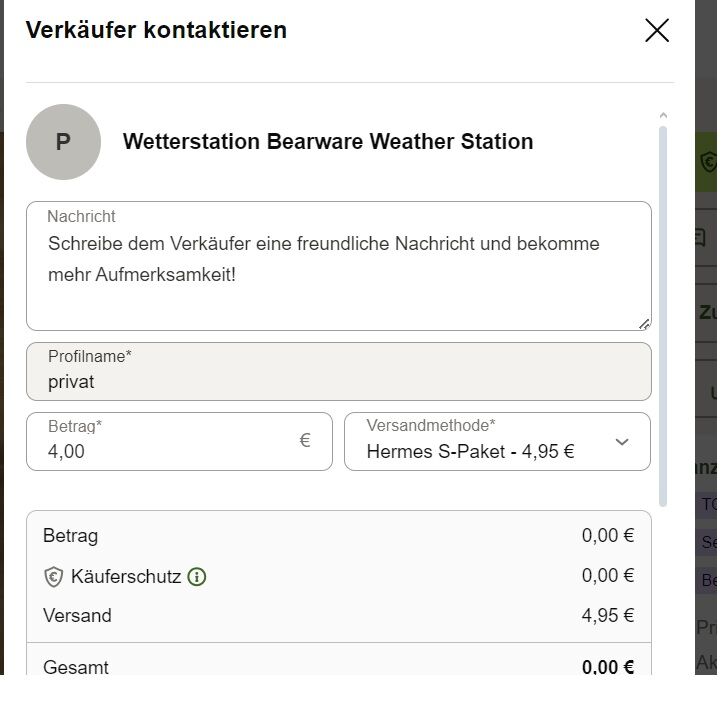Click the Gesamt total amount

coord(608,668)
